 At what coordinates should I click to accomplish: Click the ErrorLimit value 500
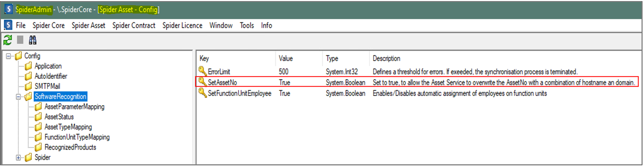click(x=283, y=72)
